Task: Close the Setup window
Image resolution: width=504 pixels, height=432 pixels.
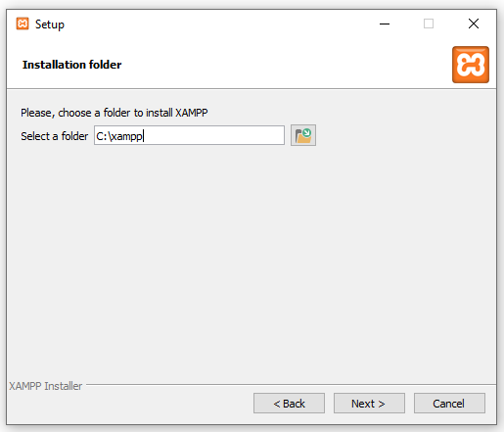Action: tap(474, 24)
